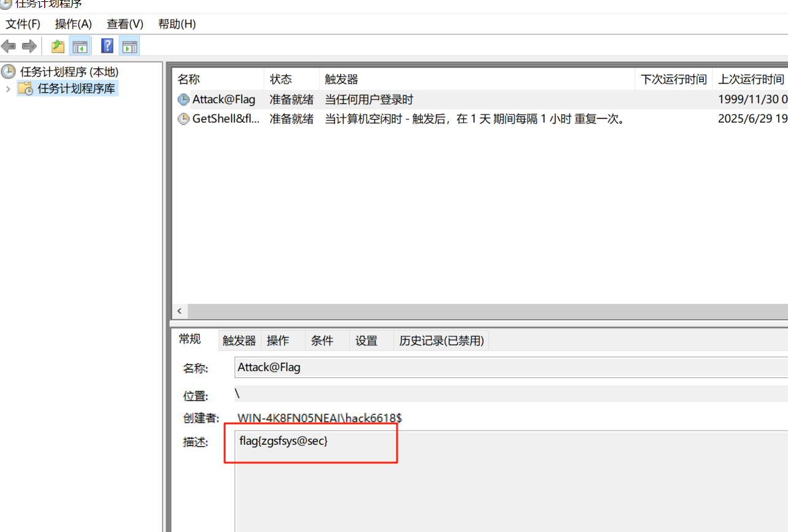
Task: Click the Back arrow toolbar icon
Action: (9, 46)
